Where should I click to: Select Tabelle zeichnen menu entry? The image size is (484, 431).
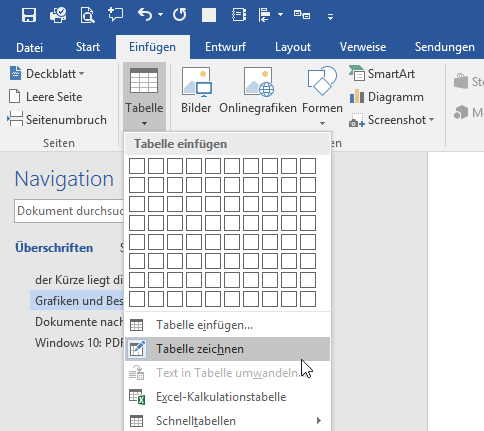coord(228,349)
